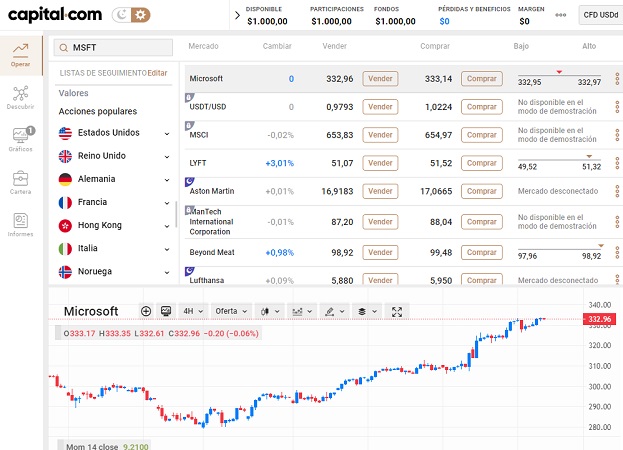Open the Gráficos charts section
This screenshot has width=623, height=450.
click(21, 139)
